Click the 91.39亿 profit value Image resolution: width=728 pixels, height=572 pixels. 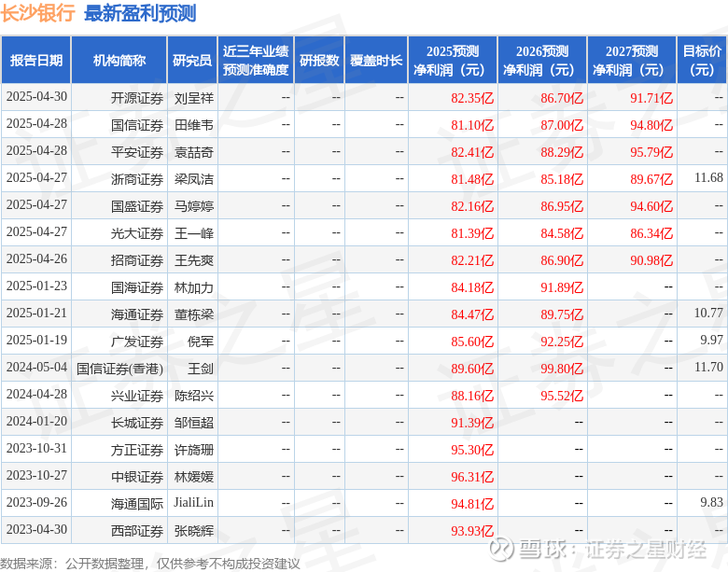[472, 423]
